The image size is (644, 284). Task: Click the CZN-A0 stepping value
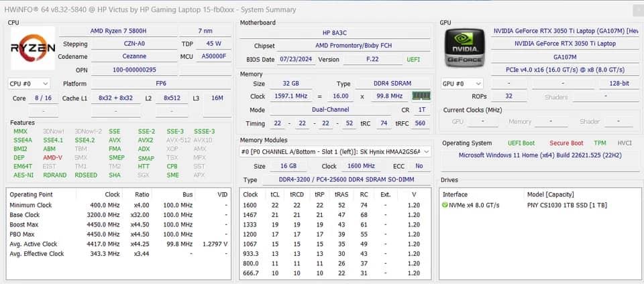134,44
